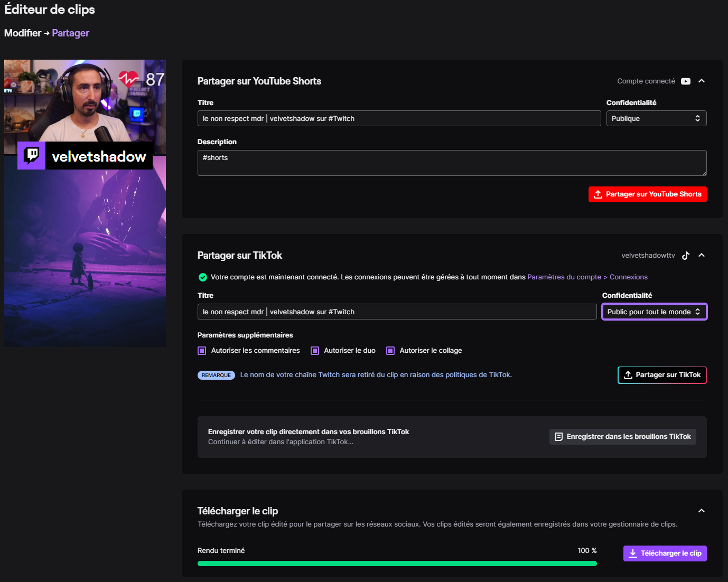Click the heart rate number 87 in preview
728x582 pixels.
155,80
